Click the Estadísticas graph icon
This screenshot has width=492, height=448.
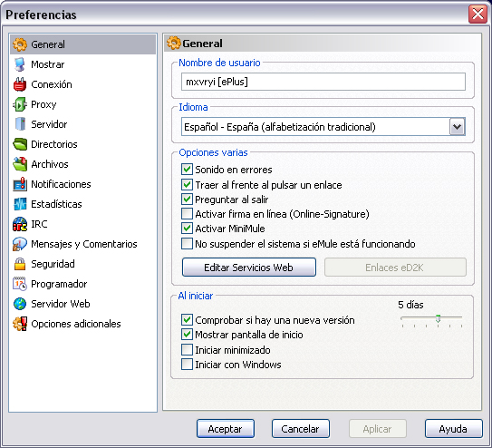(x=20, y=204)
